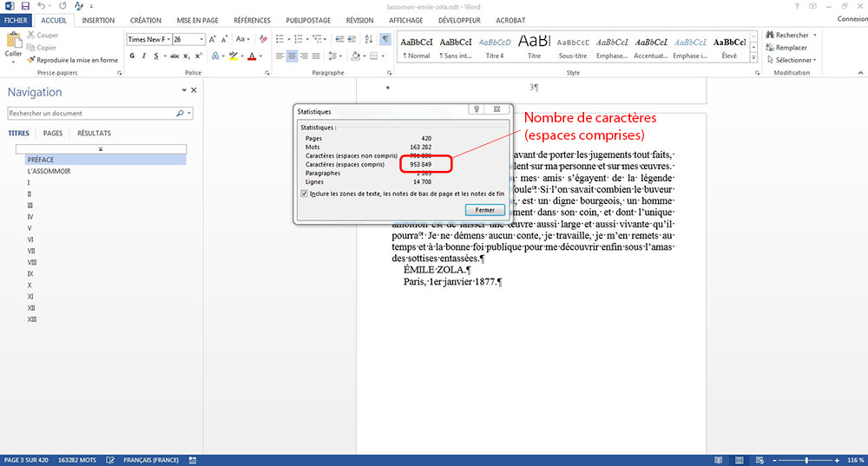
Task: Switch to the PAGES navigation tab
Action: coord(53,133)
